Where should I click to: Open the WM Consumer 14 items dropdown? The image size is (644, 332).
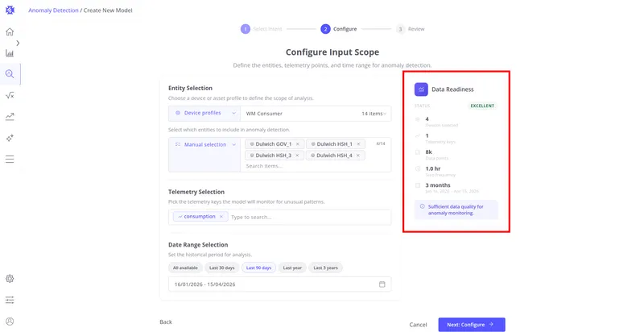click(316, 114)
